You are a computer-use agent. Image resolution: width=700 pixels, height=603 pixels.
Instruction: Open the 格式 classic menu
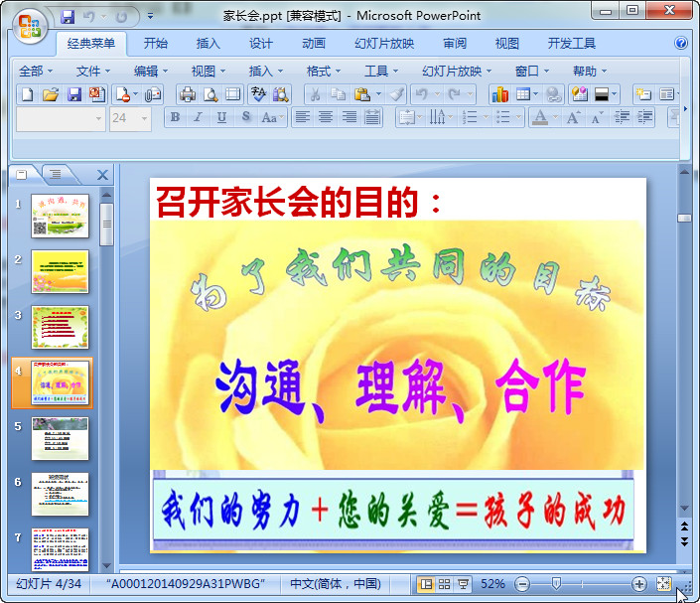pyautogui.click(x=324, y=71)
